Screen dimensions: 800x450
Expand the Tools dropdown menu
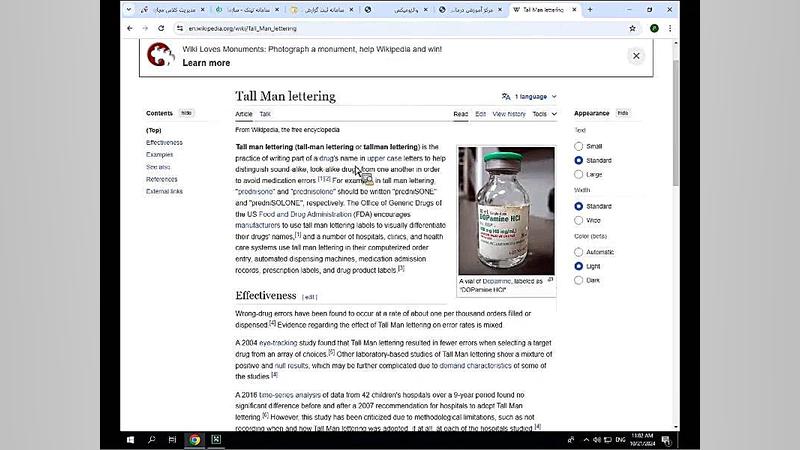point(544,114)
